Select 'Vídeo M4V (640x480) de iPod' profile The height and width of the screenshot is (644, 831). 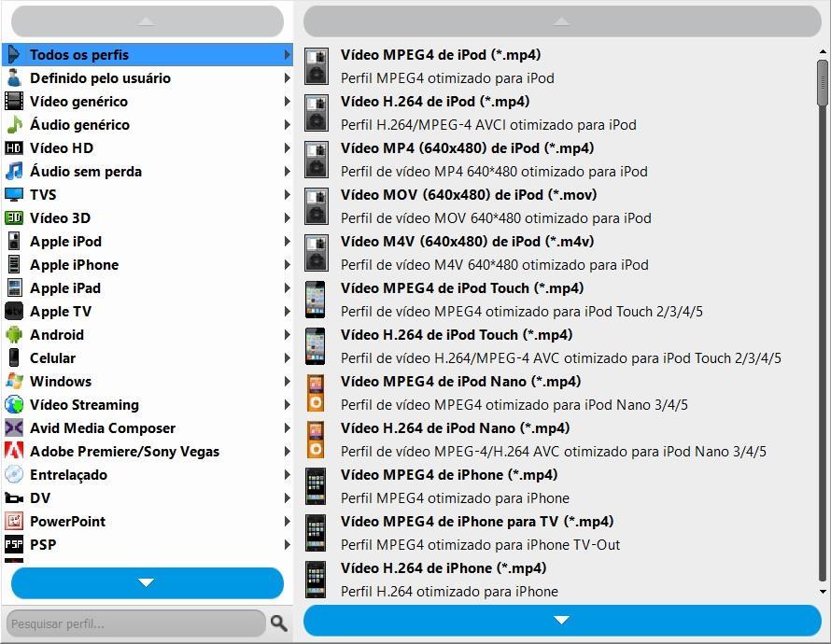559,253
